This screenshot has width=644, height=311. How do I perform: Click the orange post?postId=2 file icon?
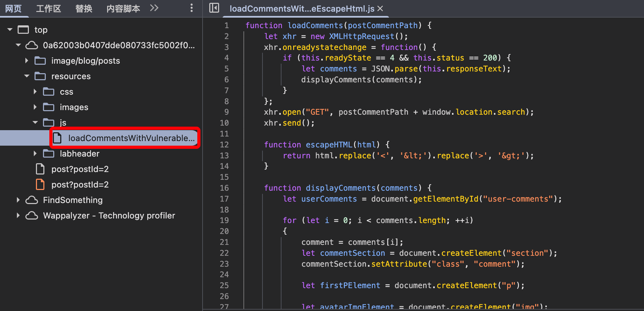[40, 185]
